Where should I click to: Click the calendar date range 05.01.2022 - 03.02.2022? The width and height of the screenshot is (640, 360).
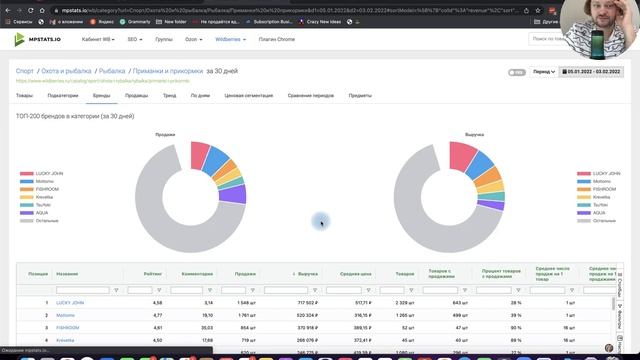pyautogui.click(x=591, y=72)
